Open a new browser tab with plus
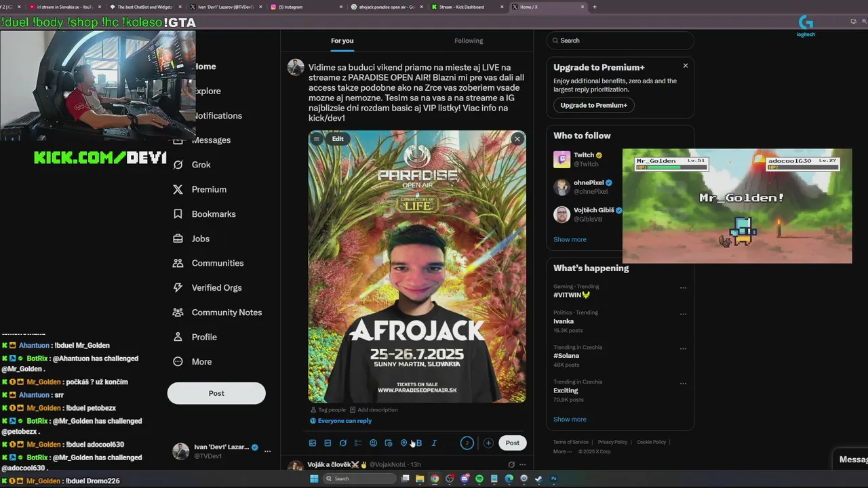Screen dimensions: 868x488 tap(595, 7)
